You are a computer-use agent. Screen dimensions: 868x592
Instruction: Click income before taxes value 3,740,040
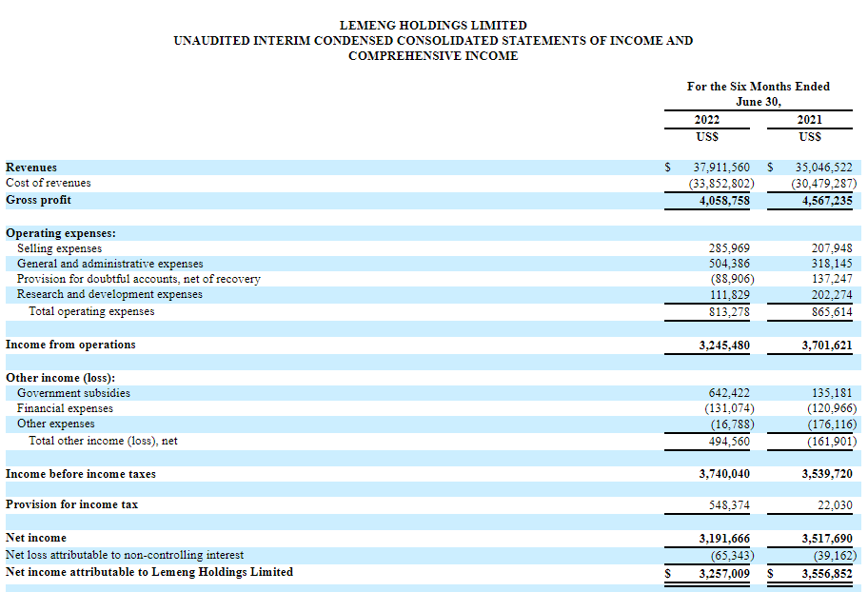(x=724, y=474)
